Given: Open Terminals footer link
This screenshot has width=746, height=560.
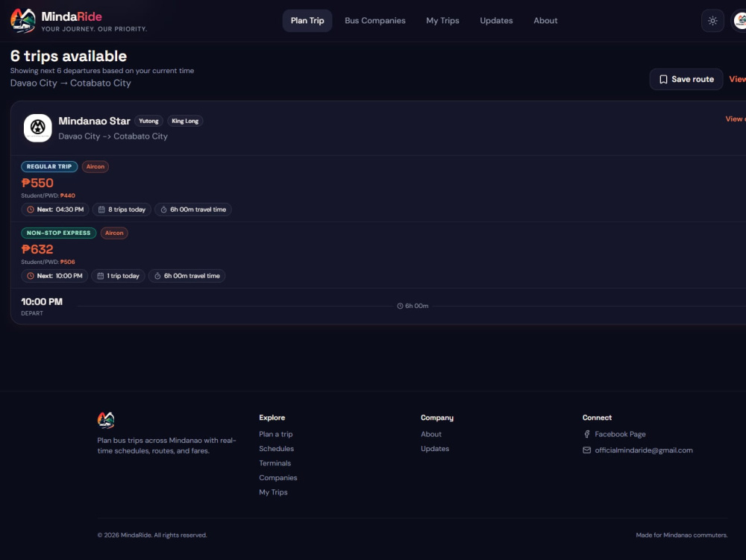Looking at the screenshot, I should point(275,463).
